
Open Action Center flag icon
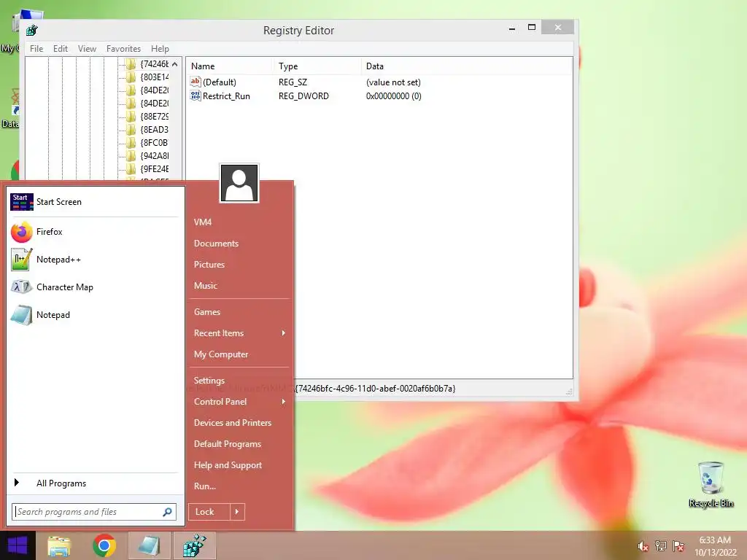tap(678, 546)
